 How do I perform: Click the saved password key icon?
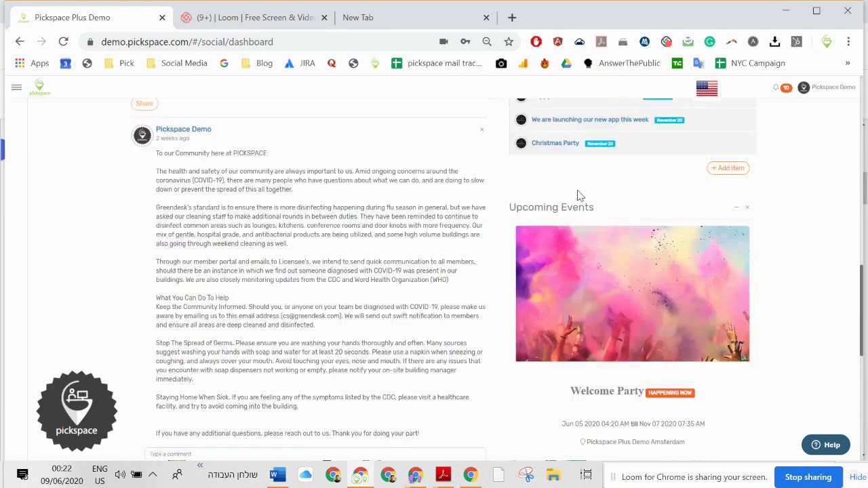click(x=465, y=42)
